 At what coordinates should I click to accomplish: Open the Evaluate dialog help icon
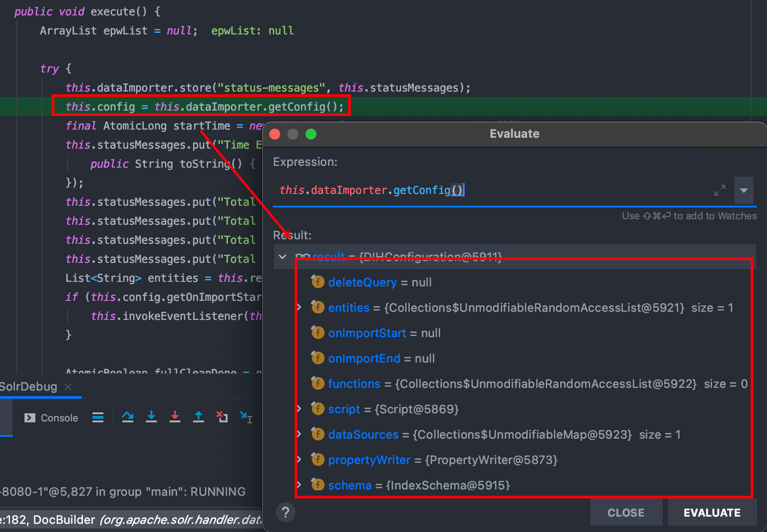click(286, 513)
